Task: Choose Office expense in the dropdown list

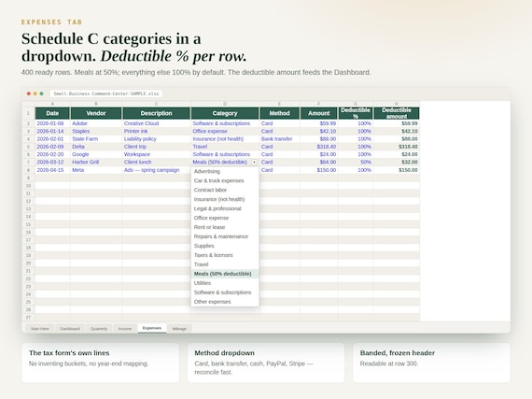Action: point(225,218)
